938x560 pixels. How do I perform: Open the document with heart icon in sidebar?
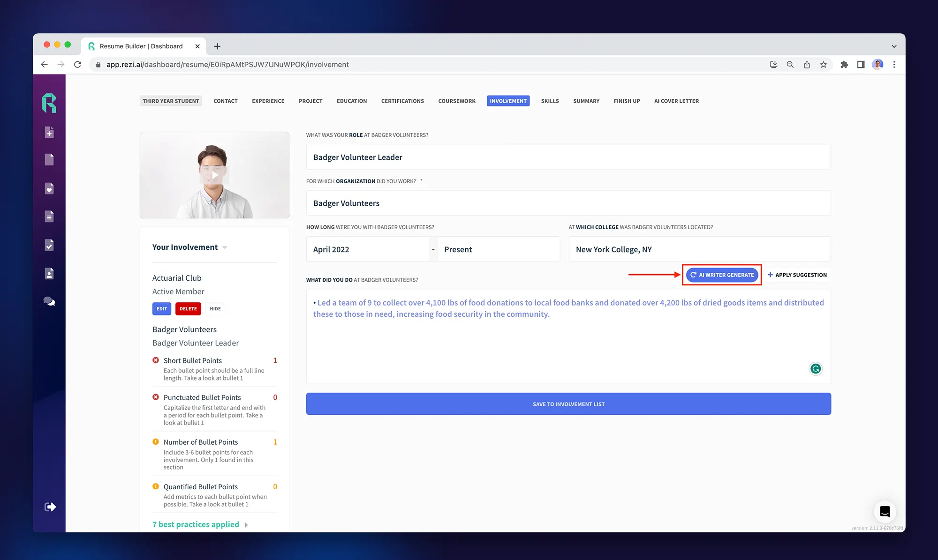coord(49,188)
